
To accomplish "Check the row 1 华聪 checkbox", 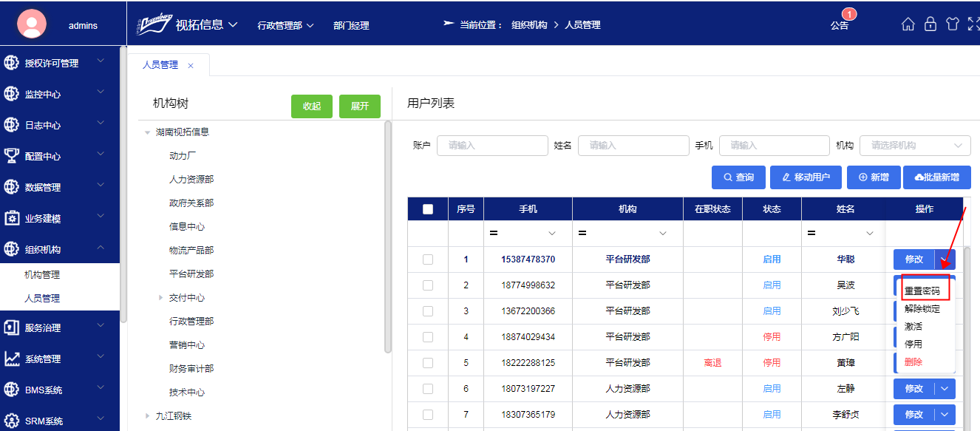I will coord(428,259).
